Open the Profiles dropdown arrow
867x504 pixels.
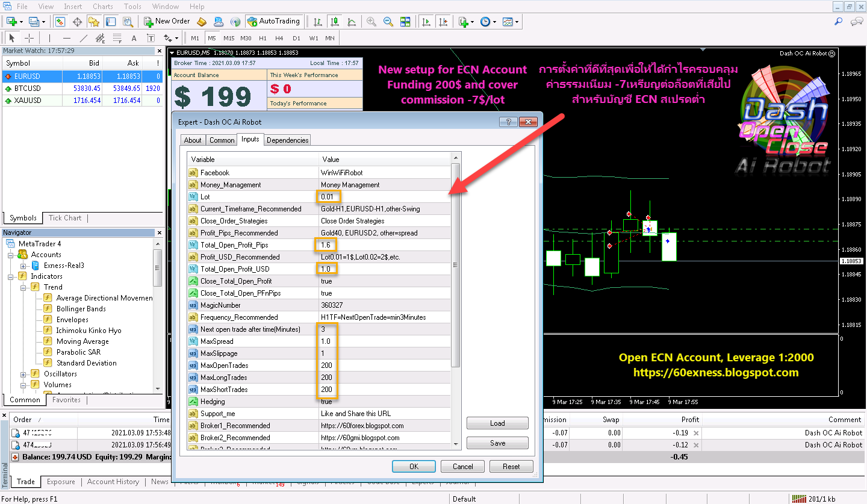coord(44,22)
